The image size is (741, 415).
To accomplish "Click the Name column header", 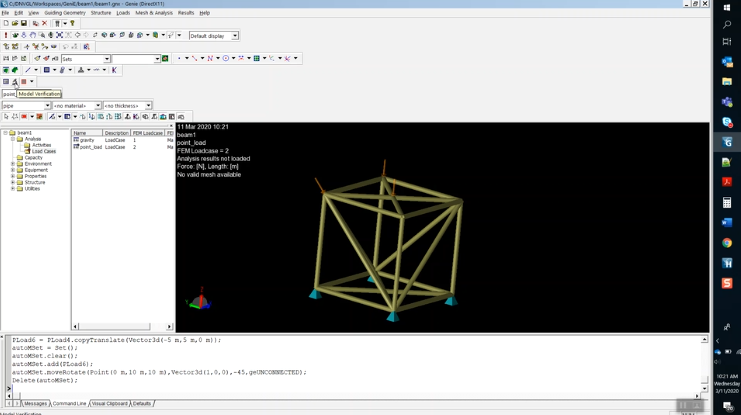I will coord(87,133).
